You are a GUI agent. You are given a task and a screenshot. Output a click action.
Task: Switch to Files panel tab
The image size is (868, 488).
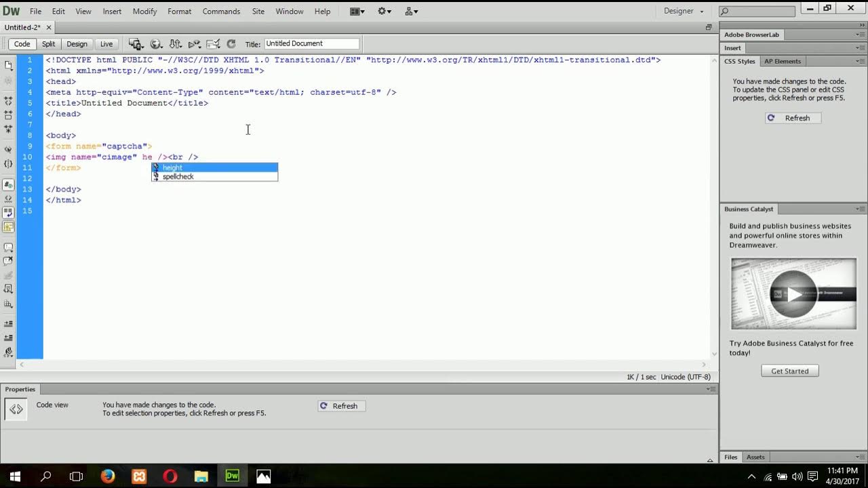[730, 457]
